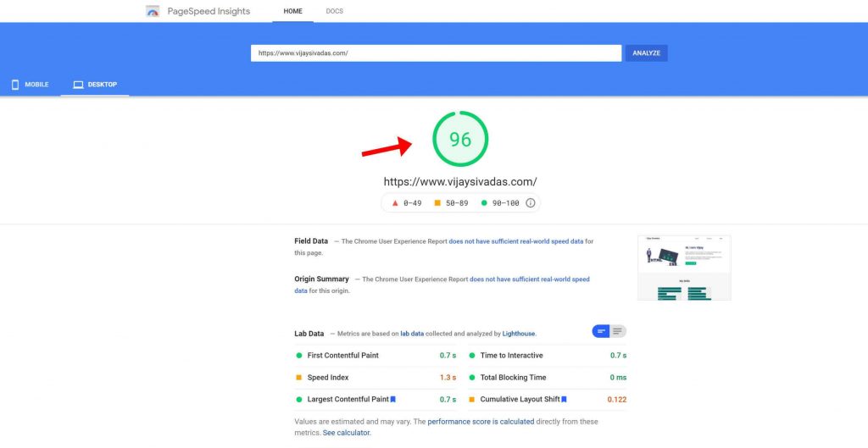
Task: Click the bookmark icon beside Cumulative Layout Shift
Action: (x=564, y=400)
